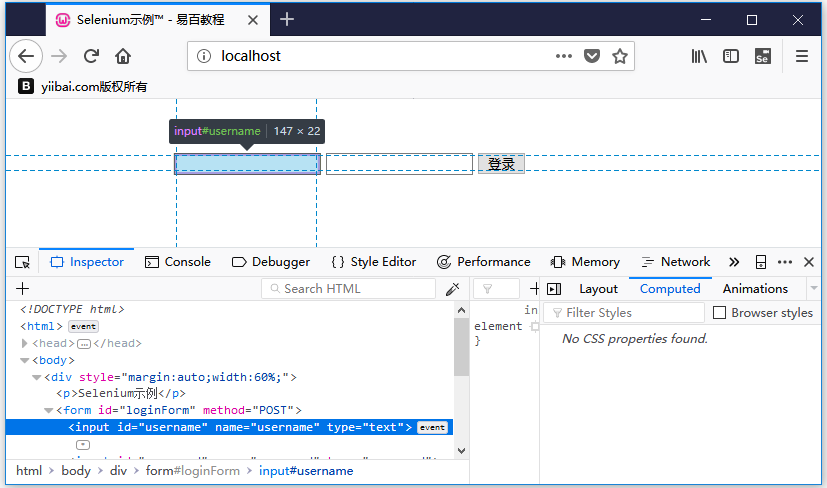Create a new node in markup
The width and height of the screenshot is (827, 488).
pos(23,289)
